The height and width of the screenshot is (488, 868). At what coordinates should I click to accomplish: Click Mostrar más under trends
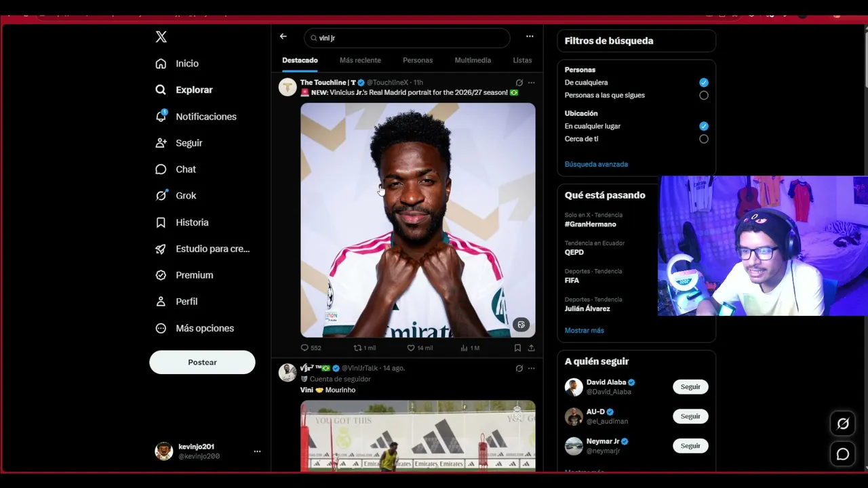(x=584, y=330)
